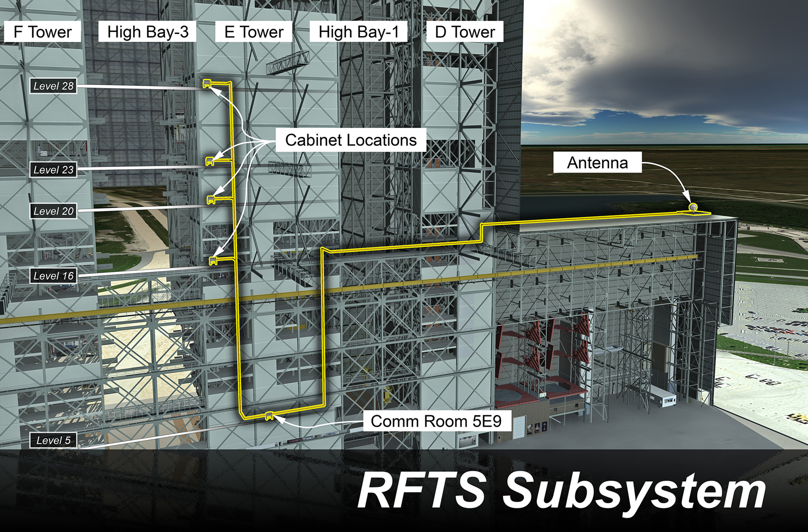808x532 pixels.
Task: Click the Level 16 cabinet icon
Action: click(213, 261)
